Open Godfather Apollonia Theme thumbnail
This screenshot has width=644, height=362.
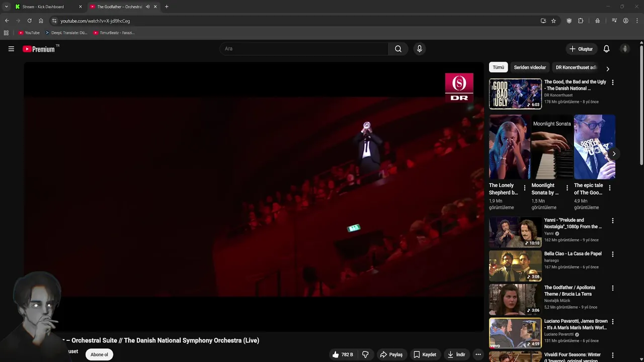coord(515,300)
